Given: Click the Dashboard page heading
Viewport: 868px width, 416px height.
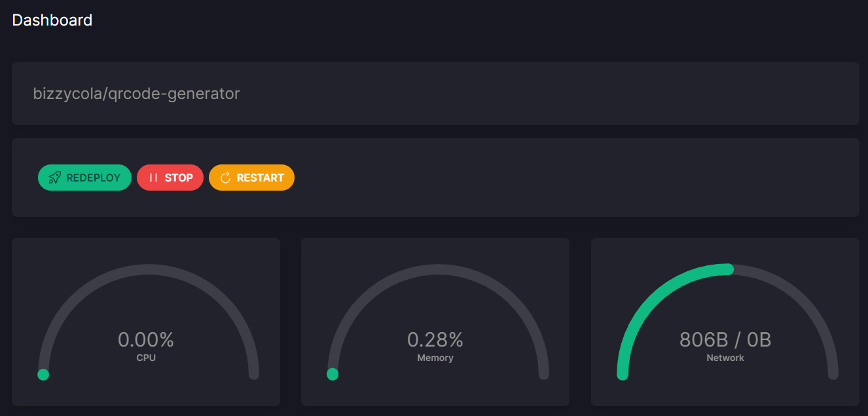Looking at the screenshot, I should [x=52, y=20].
